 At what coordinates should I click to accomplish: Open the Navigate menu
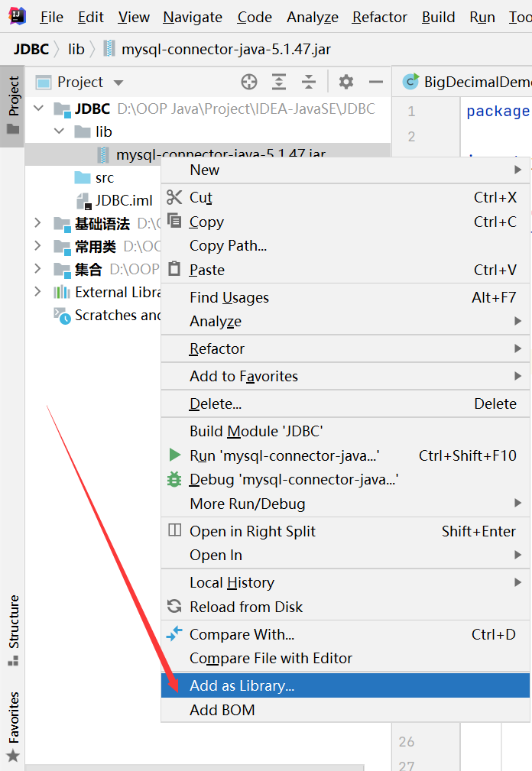tap(193, 18)
